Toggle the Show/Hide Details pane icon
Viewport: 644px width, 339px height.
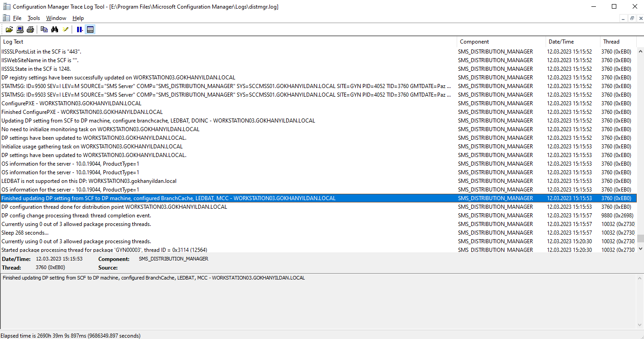click(x=90, y=29)
